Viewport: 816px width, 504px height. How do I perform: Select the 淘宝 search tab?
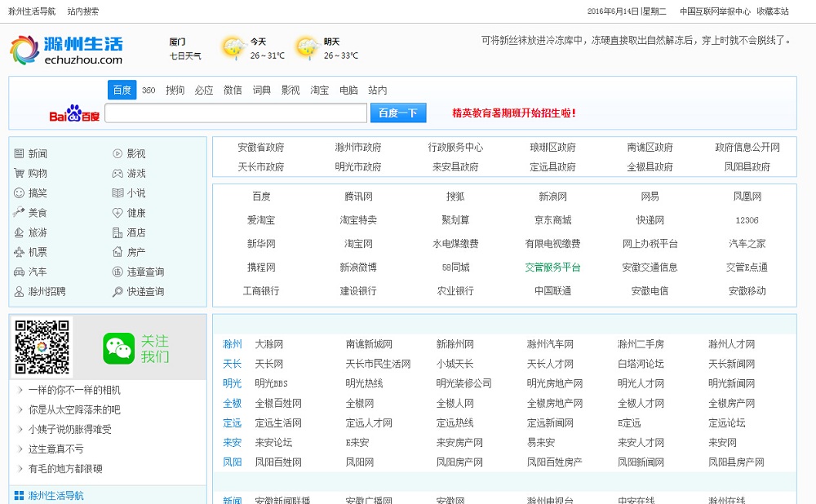[x=319, y=91]
